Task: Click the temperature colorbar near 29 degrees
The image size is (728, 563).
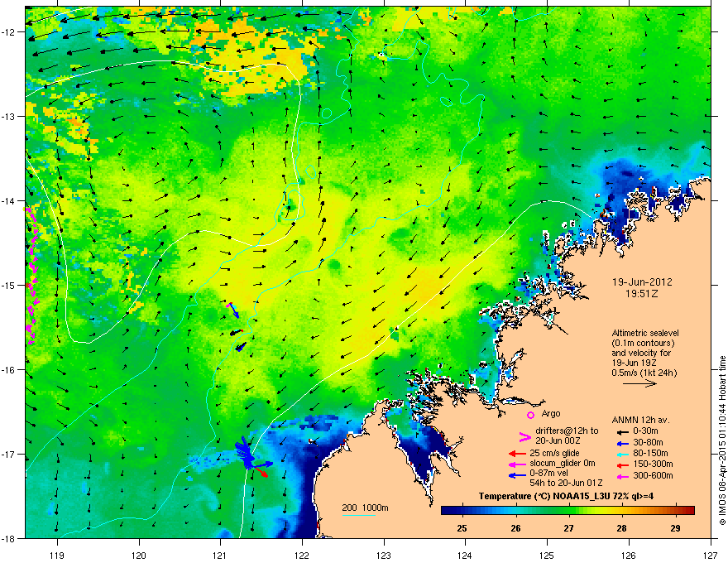Action: click(x=675, y=511)
